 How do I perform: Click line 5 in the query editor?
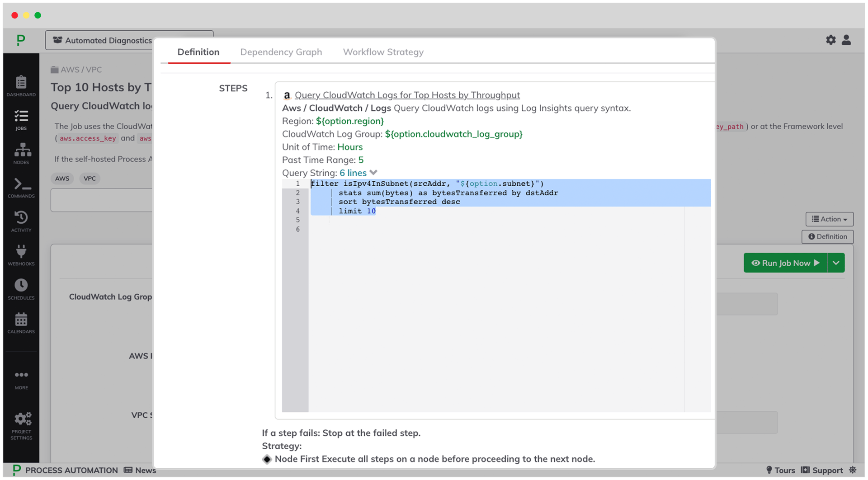tap(407, 220)
